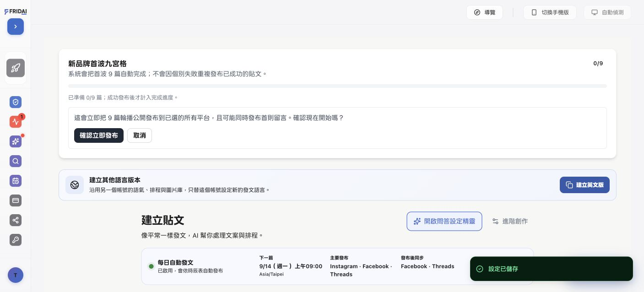Click the Asia/Taipei timezone text
This screenshot has width=644, height=292.
point(271,274)
